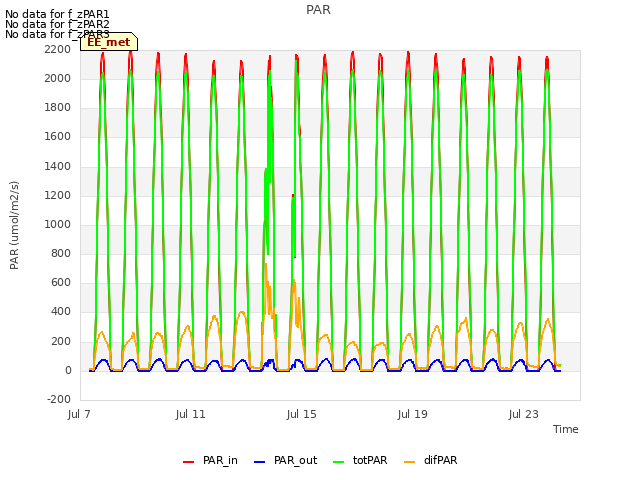Select the orange difPAR legend swatch
The height and width of the screenshot is (480, 640).
pyautogui.click(x=409, y=462)
